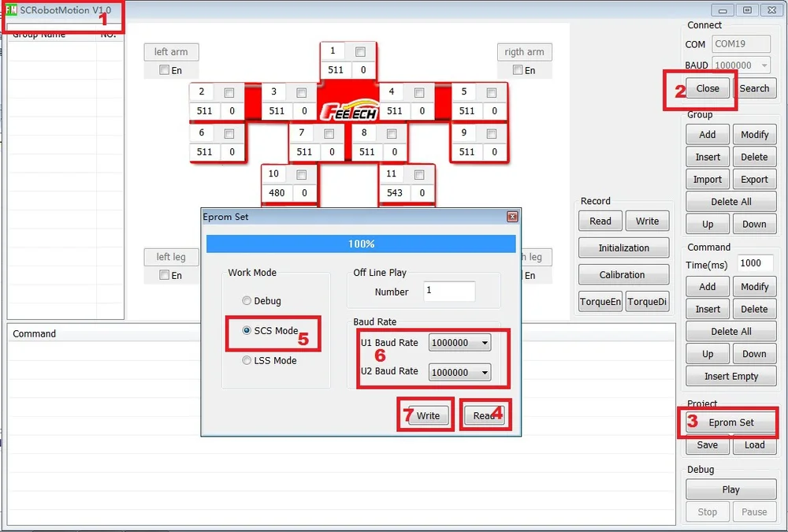The height and width of the screenshot is (532, 788).
Task: Open Eprom Set from Project section
Action: pyautogui.click(x=731, y=422)
